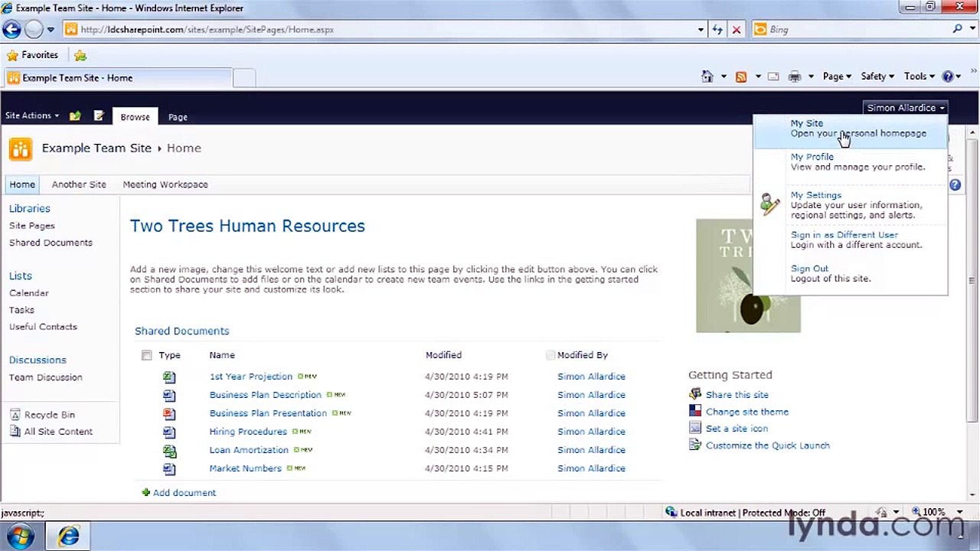The image size is (980, 551).
Task: Open the Windows Start menu
Action: 20,536
